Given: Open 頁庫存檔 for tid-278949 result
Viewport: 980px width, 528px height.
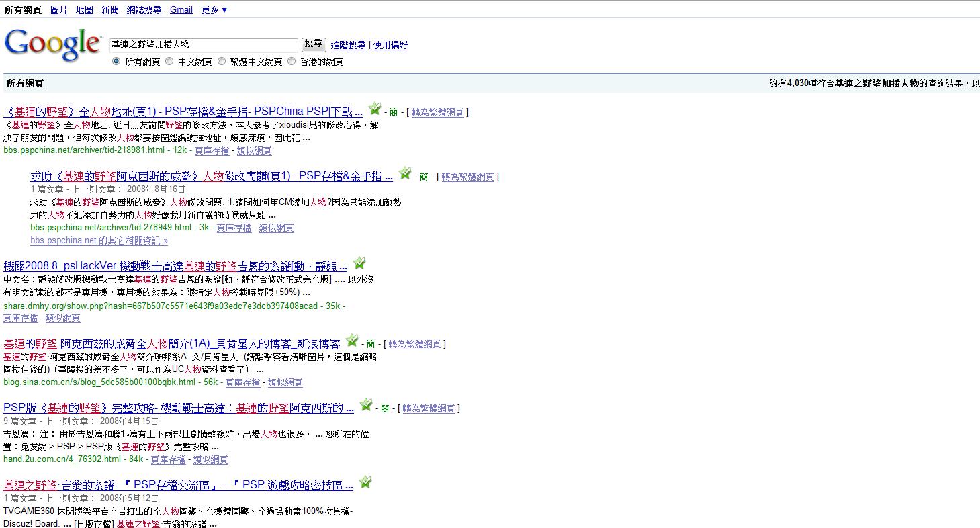Looking at the screenshot, I should point(234,228).
